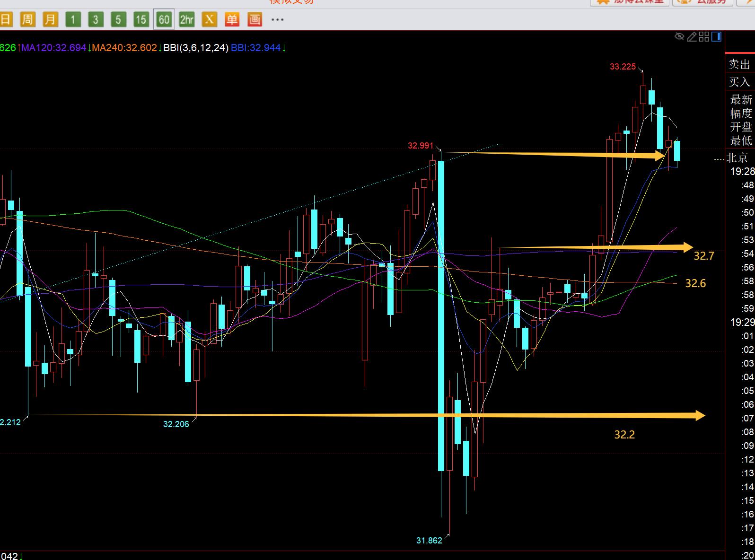This screenshot has height=560, width=755.
Task: Switch to 15-minute chart period
Action: pos(140,19)
